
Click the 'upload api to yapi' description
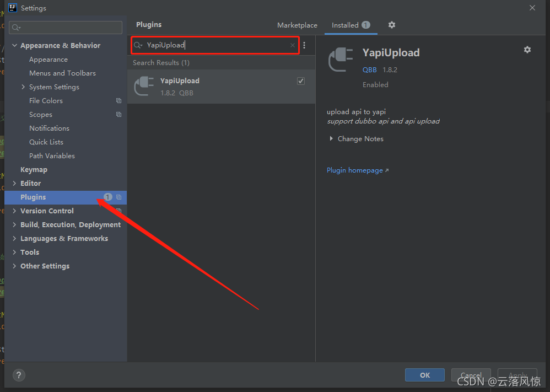pos(357,111)
